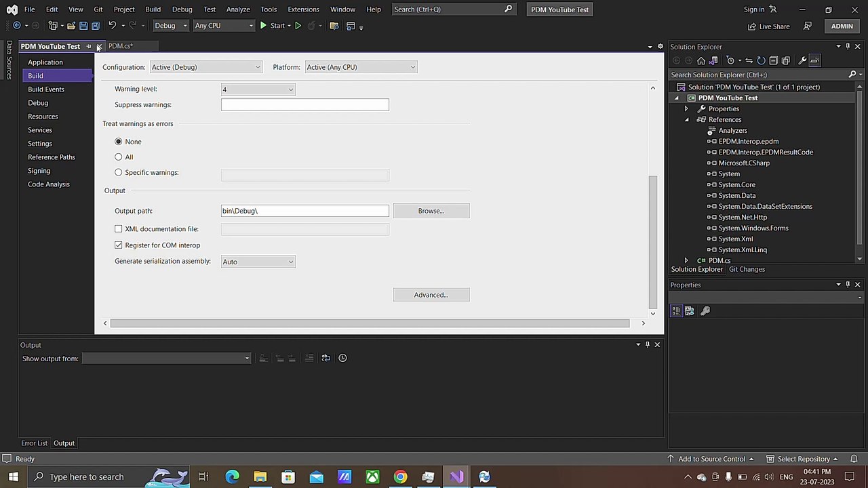Click Switch Views icon in Solution Explorer
Image resolution: width=868 pixels, height=488 pixels.
[x=713, y=60]
